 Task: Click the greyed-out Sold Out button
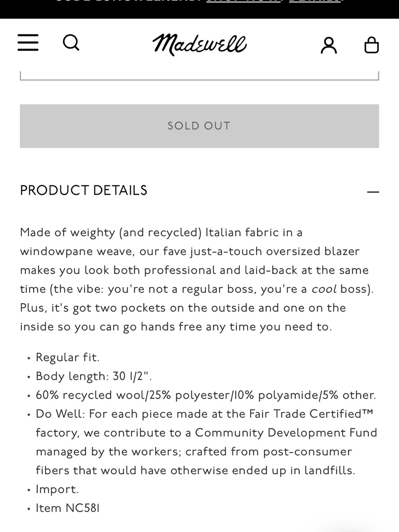199,126
